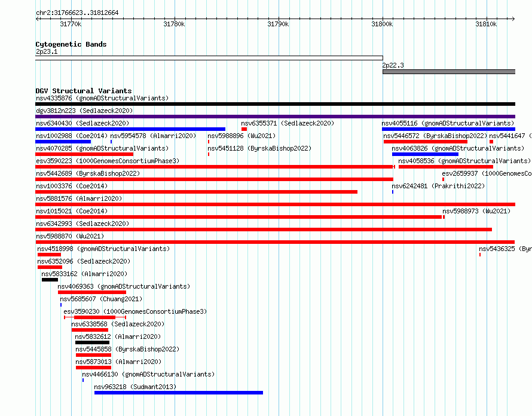Click nsv5833162 Almarri2020 label
This screenshot has width=532, height=416.
[x=84, y=274]
